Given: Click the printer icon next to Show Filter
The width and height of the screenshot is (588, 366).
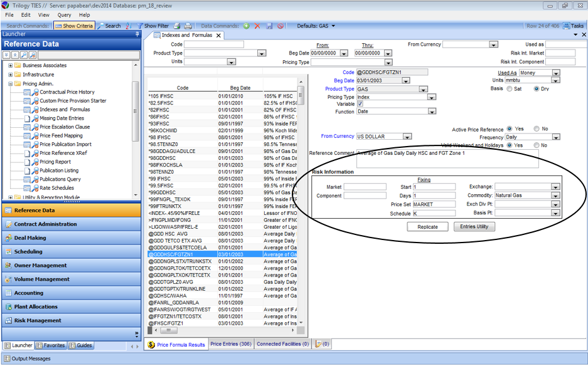Looking at the screenshot, I should (x=177, y=26).
